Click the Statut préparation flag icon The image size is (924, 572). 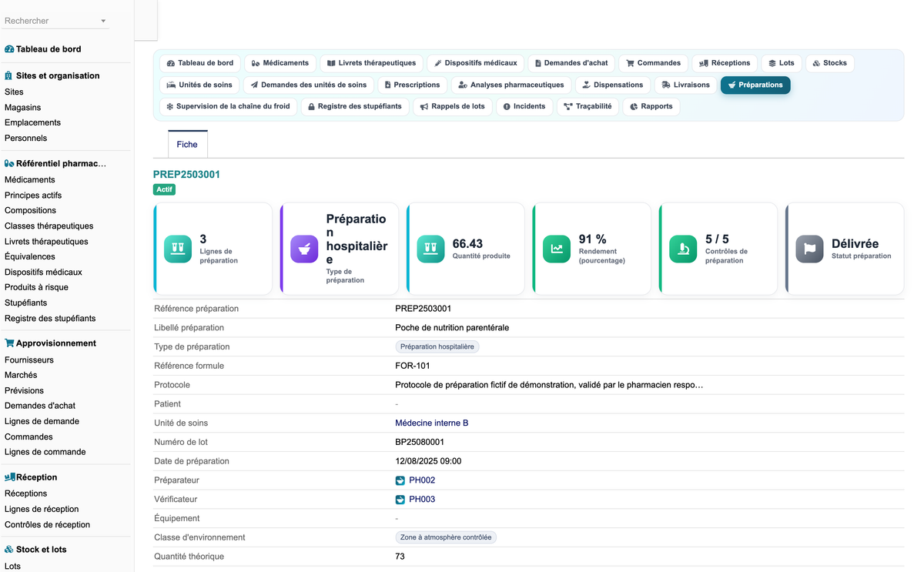click(x=809, y=249)
